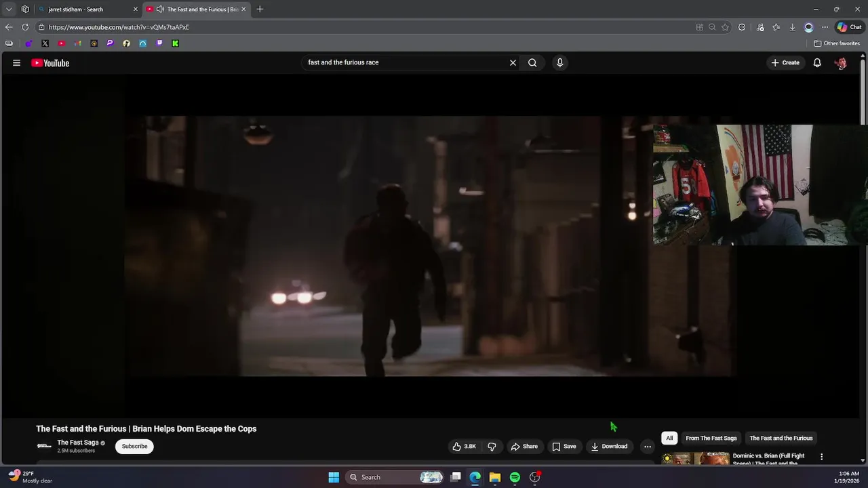Open the favorites list icon

click(776, 27)
